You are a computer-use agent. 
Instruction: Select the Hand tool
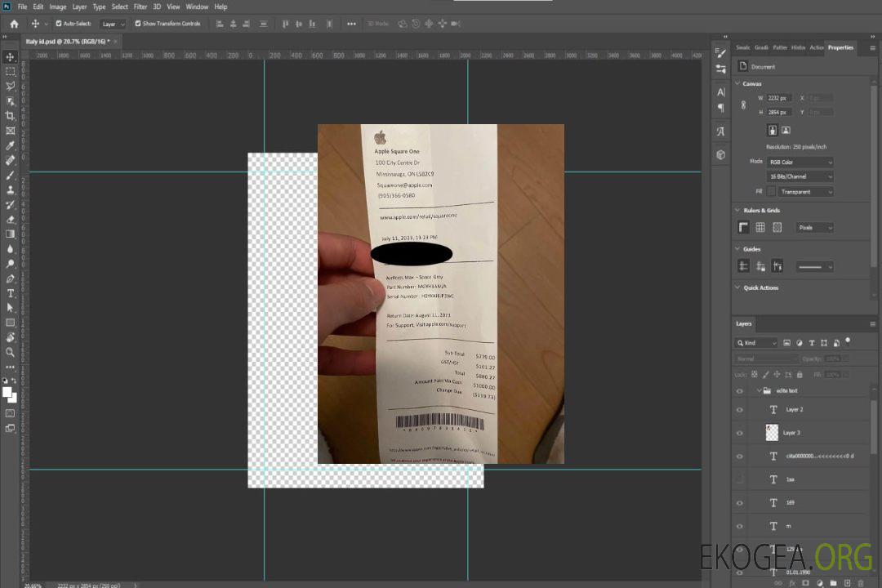pos(10,337)
